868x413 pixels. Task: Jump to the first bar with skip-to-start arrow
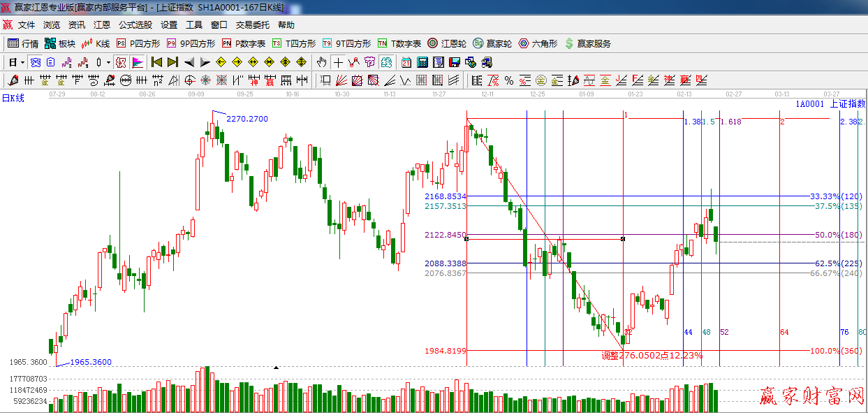tap(156, 62)
